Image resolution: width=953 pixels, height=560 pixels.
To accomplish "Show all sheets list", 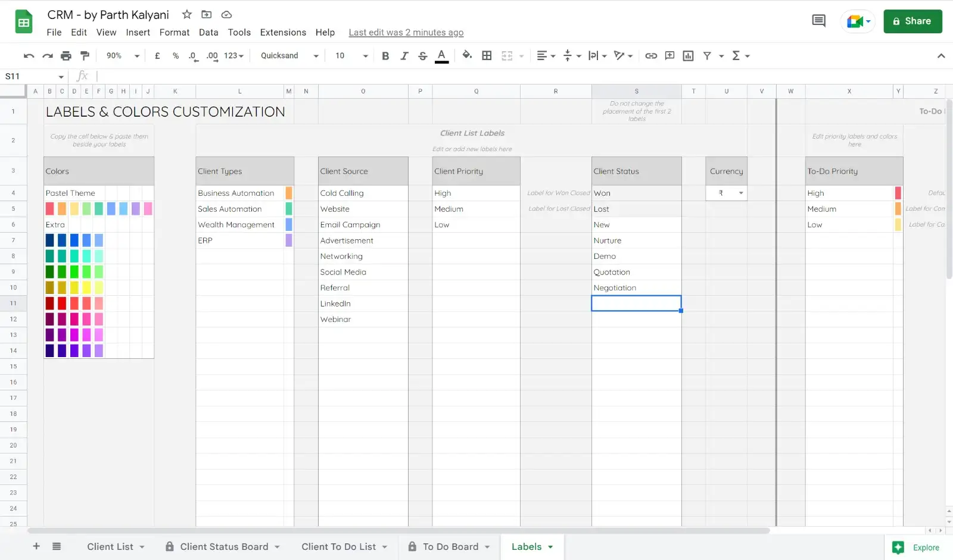I will (57, 546).
